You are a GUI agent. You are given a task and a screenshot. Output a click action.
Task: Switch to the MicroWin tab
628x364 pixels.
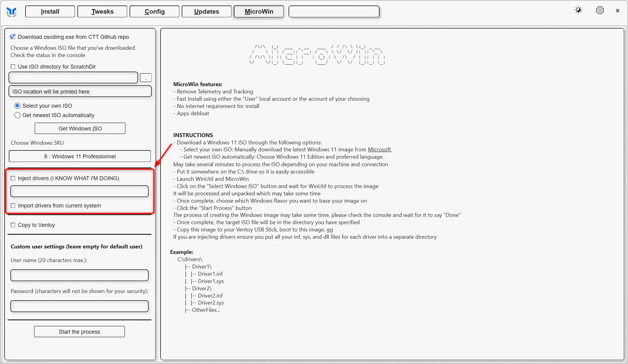click(x=259, y=11)
